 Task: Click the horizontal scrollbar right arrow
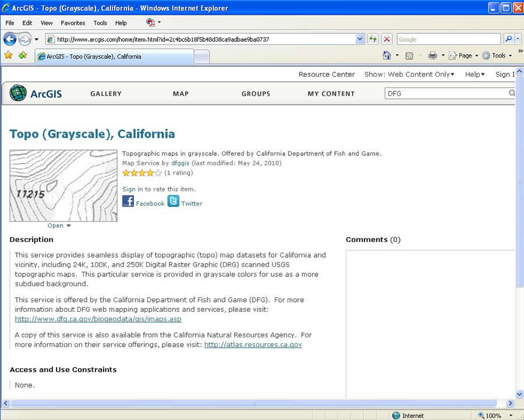[510, 403]
